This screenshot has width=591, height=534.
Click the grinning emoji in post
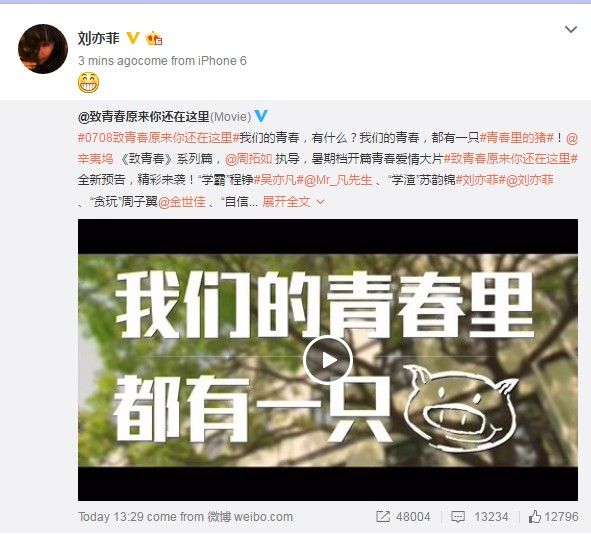tap(89, 83)
